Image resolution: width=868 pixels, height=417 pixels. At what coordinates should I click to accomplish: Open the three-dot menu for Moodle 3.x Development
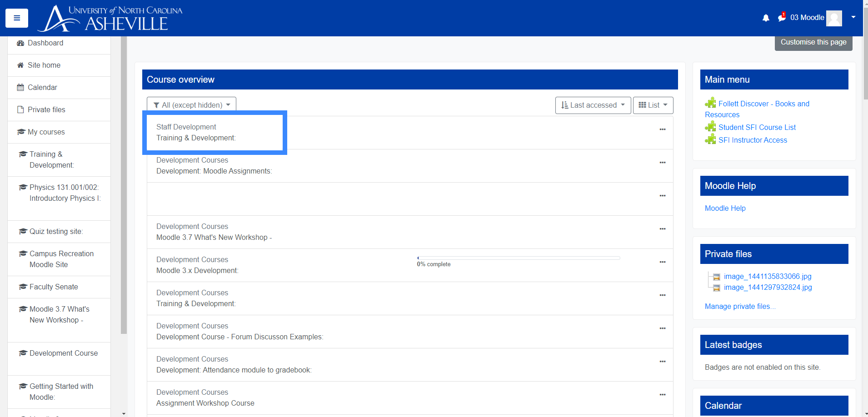[662, 262]
